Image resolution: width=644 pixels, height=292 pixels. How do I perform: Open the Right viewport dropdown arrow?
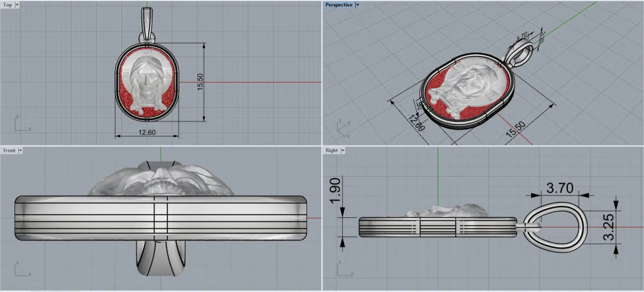[343, 150]
